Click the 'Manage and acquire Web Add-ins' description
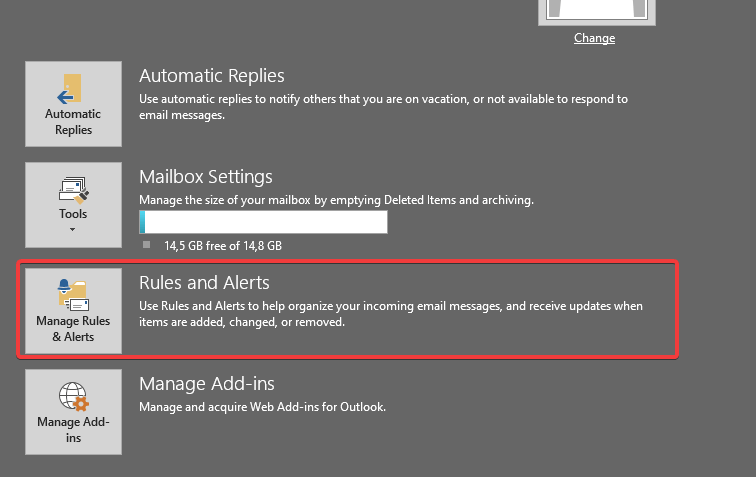 coord(263,407)
